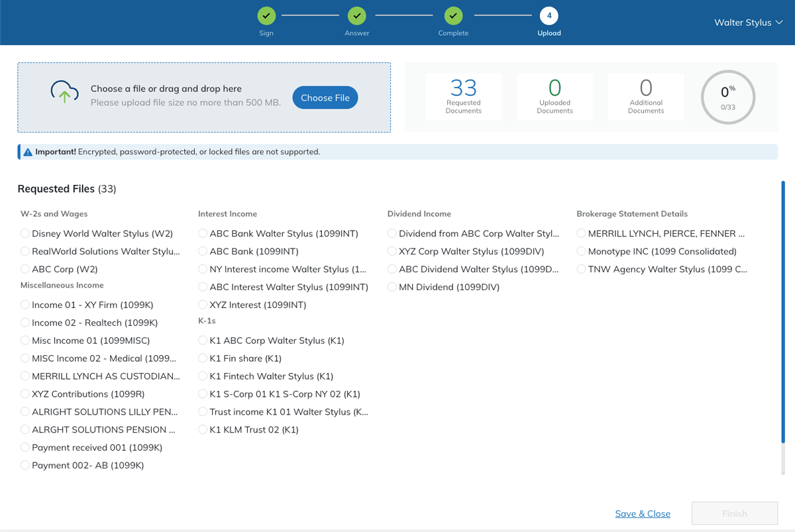This screenshot has height=532, width=795.
Task: Click the 0% upload progress circle
Action: [728, 97]
